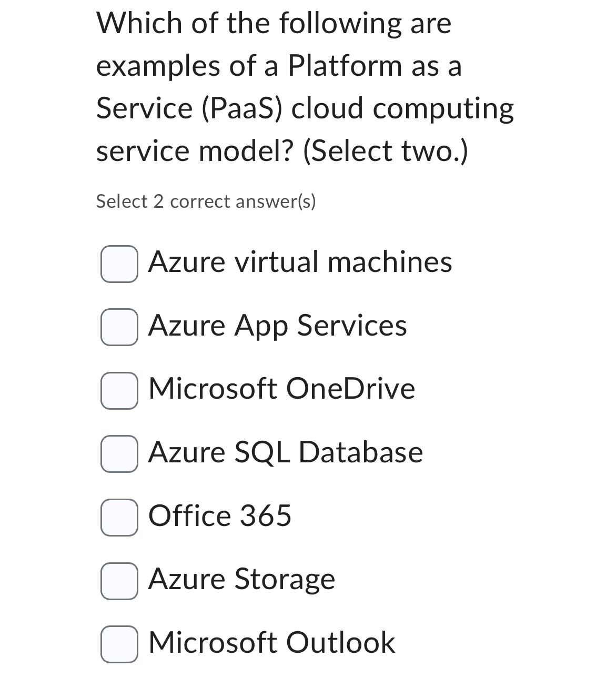Select the Azure SQL Database checkbox
This screenshot has height=688, width=616.
coord(119,453)
